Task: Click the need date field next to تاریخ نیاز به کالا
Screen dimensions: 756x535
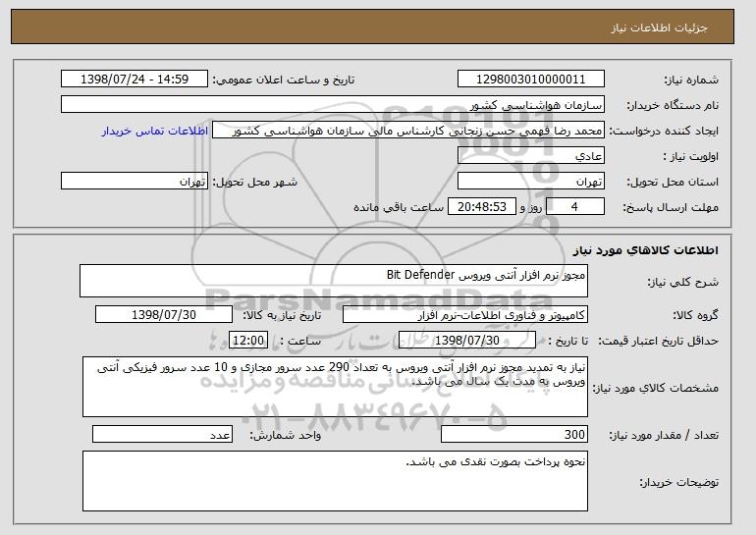Action: 164,315
